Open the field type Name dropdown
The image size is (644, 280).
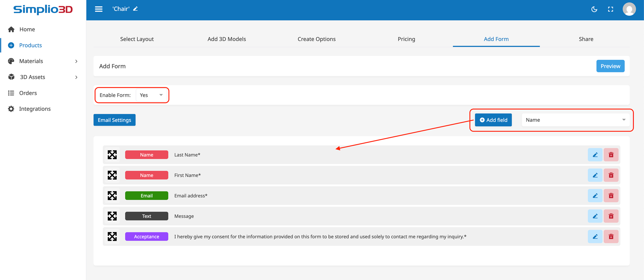[x=575, y=120]
